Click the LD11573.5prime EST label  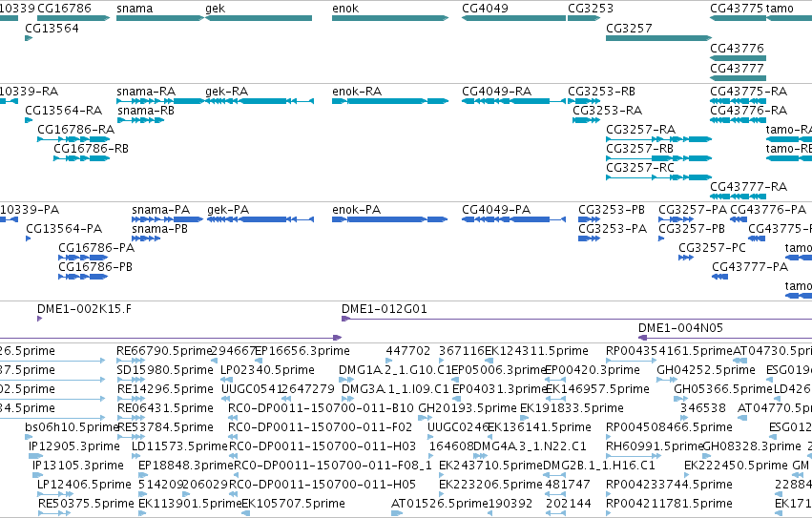coord(179,446)
